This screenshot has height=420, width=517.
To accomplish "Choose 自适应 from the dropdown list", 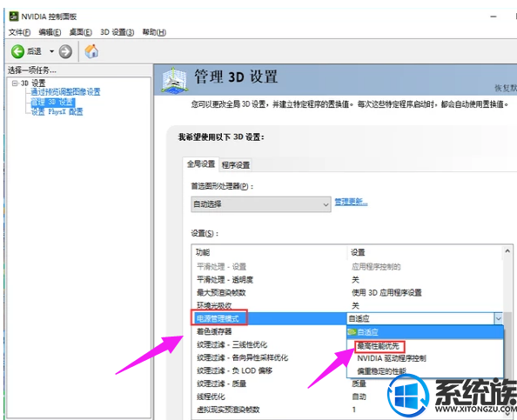I will 425,332.
